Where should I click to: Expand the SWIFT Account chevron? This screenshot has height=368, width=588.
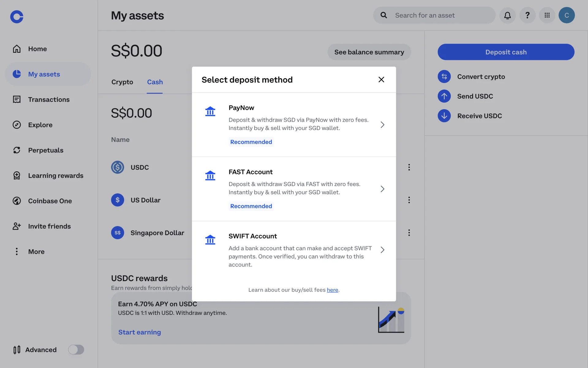click(382, 250)
